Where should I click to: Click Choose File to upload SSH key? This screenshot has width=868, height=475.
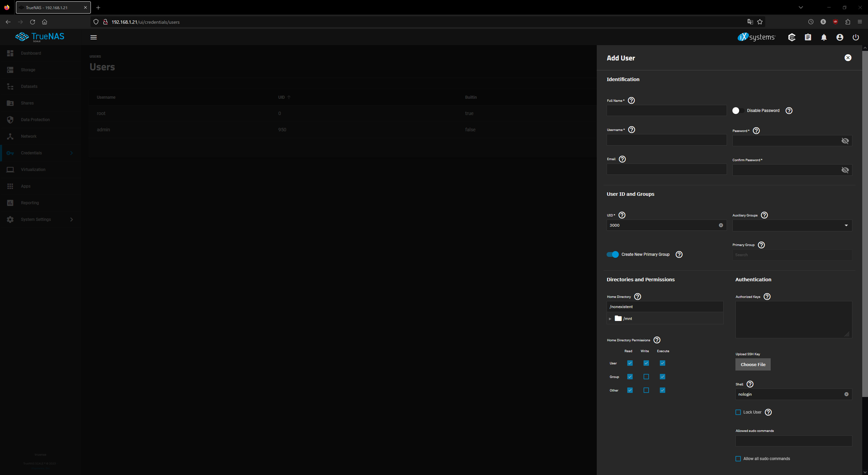[x=753, y=364]
